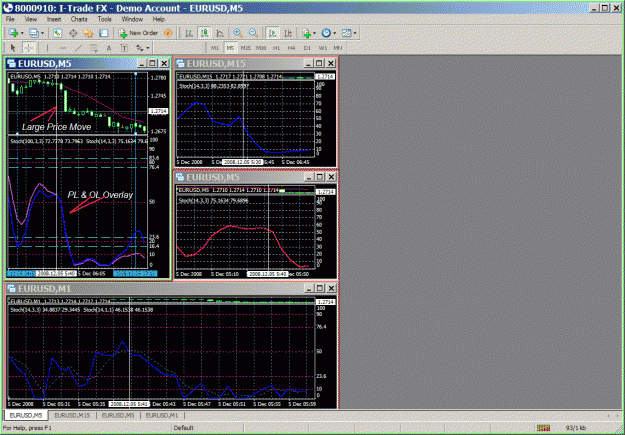Expand the Arrows tool dropdown

(148, 48)
